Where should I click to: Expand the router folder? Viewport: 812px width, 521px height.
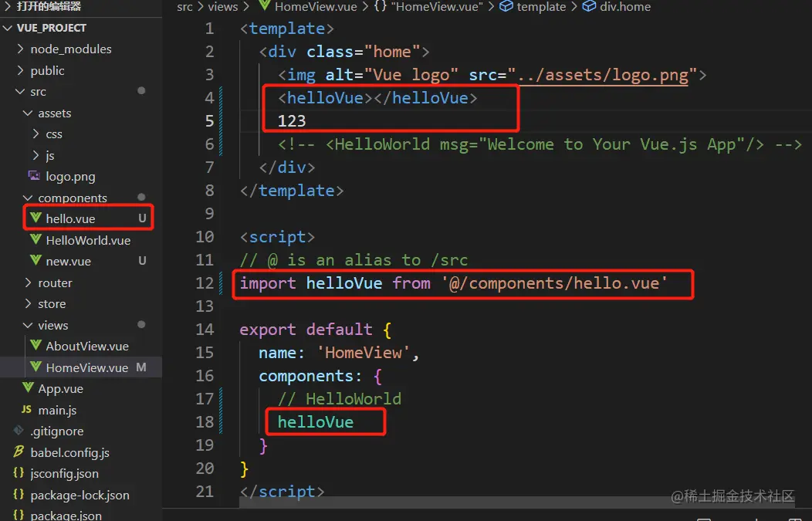point(28,282)
